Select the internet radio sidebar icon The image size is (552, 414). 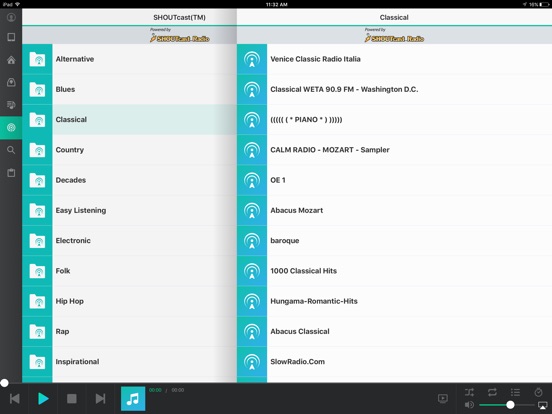pyautogui.click(x=11, y=127)
